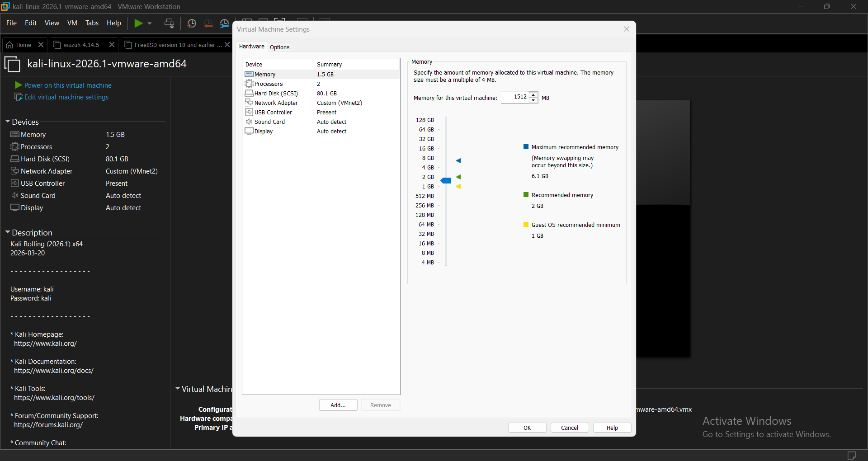Image resolution: width=868 pixels, height=461 pixels.
Task: Click the 8 GB label on memory scale
Action: (x=428, y=158)
